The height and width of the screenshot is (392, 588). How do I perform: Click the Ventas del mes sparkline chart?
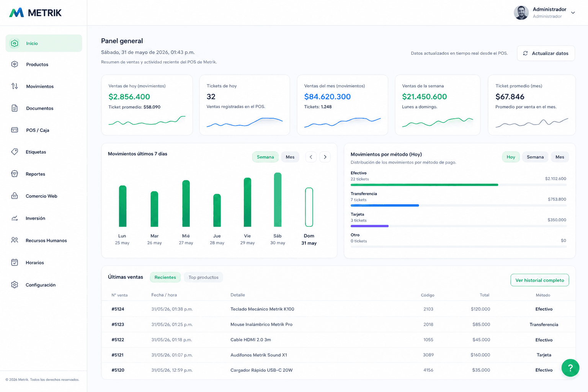[343, 122]
